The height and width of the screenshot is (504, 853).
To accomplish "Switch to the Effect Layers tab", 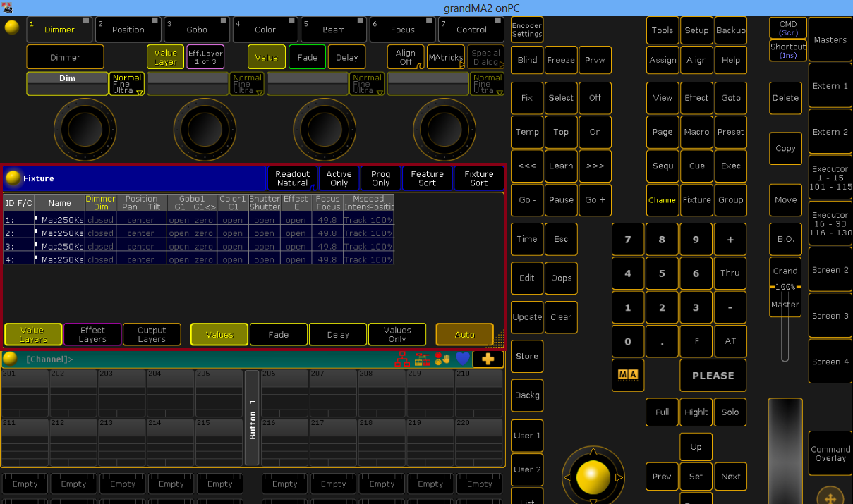I will click(x=92, y=335).
